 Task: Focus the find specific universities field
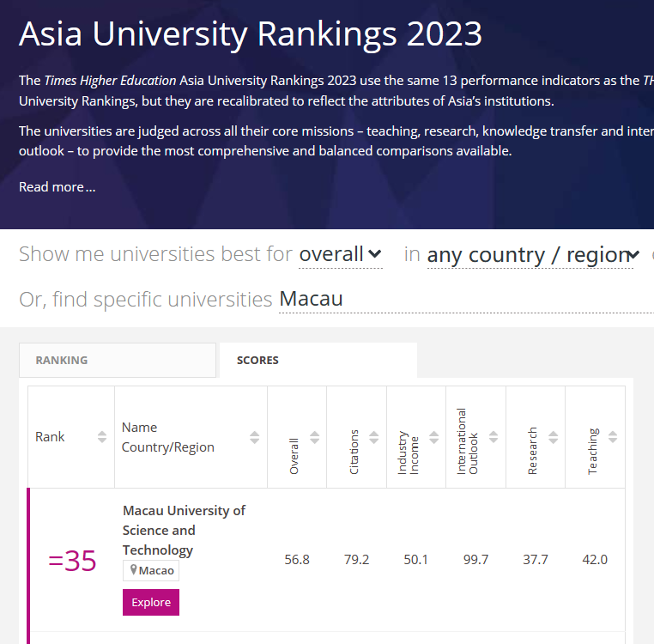click(466, 300)
